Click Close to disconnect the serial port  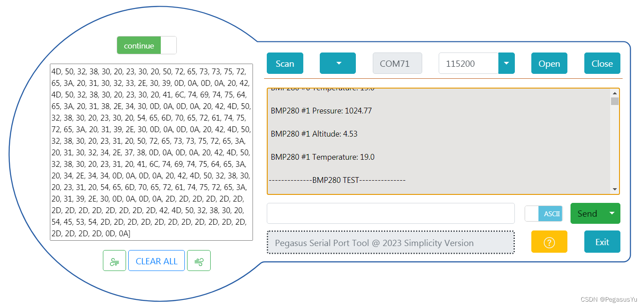[602, 63]
